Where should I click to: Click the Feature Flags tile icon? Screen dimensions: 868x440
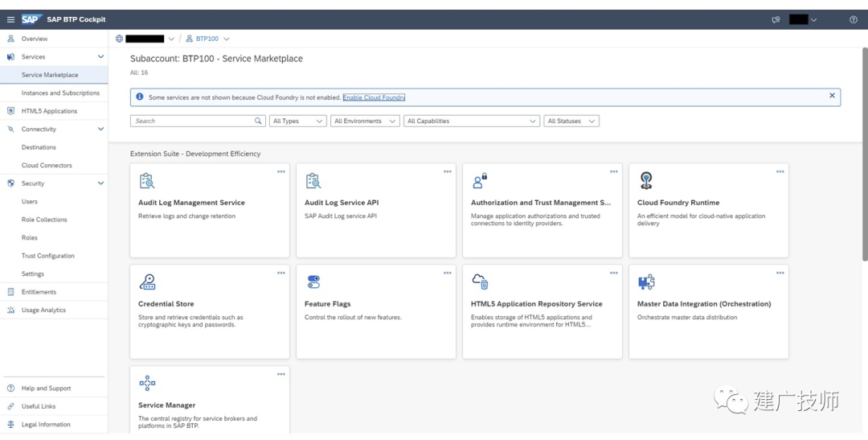[x=313, y=282]
